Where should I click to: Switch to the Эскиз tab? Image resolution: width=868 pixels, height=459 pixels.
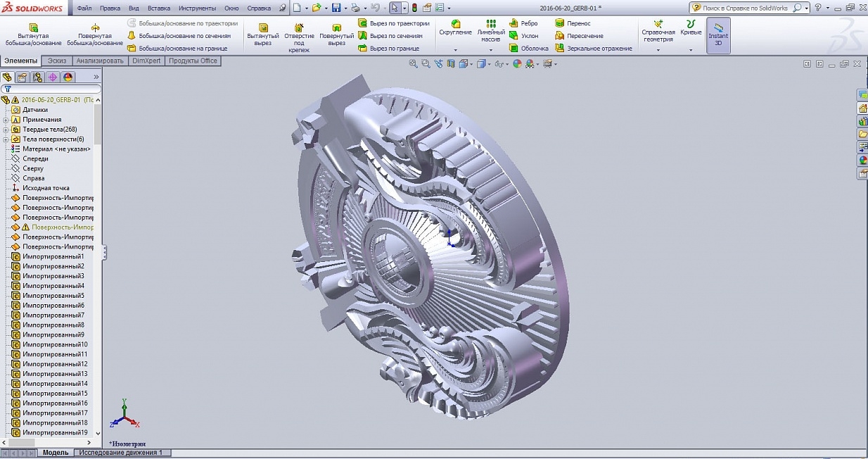[57, 61]
